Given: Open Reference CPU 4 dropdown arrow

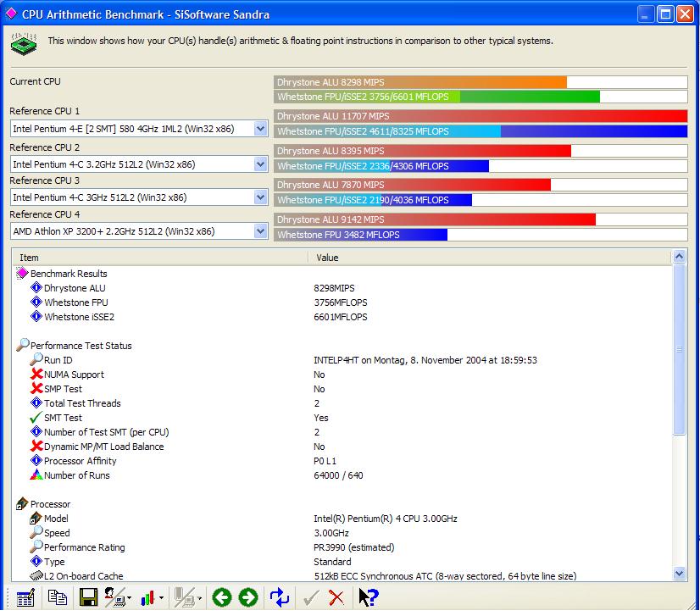Looking at the screenshot, I should (261, 231).
